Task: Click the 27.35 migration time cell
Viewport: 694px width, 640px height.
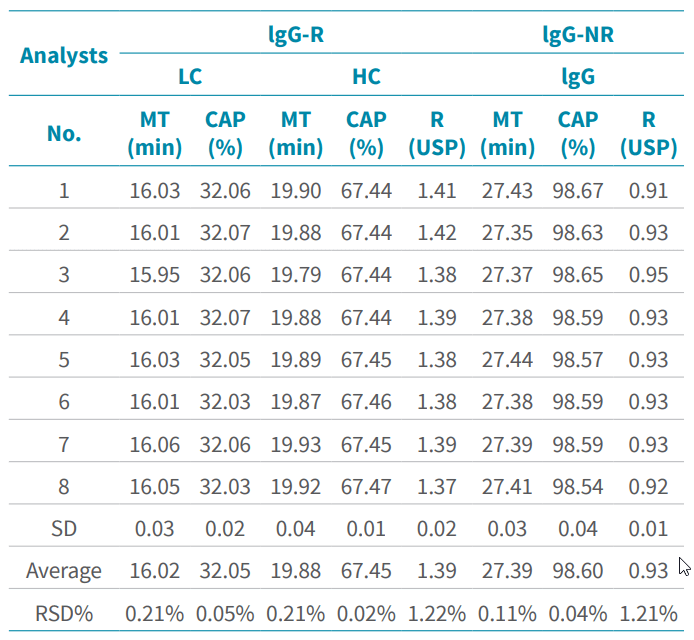Action: (507, 233)
